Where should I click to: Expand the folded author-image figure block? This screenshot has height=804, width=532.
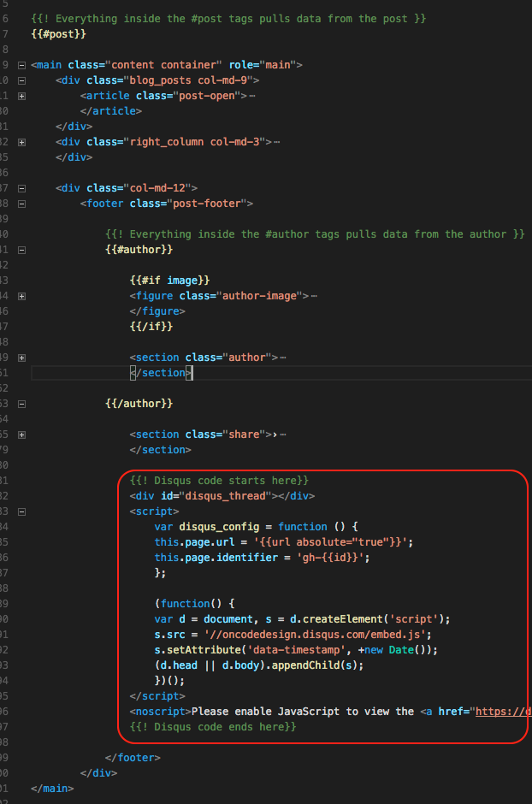click(21, 296)
